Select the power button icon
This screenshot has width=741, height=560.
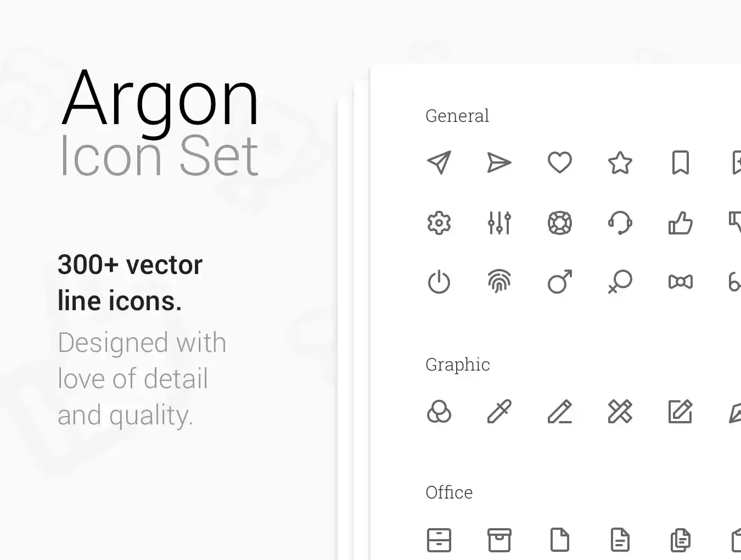coord(439,282)
